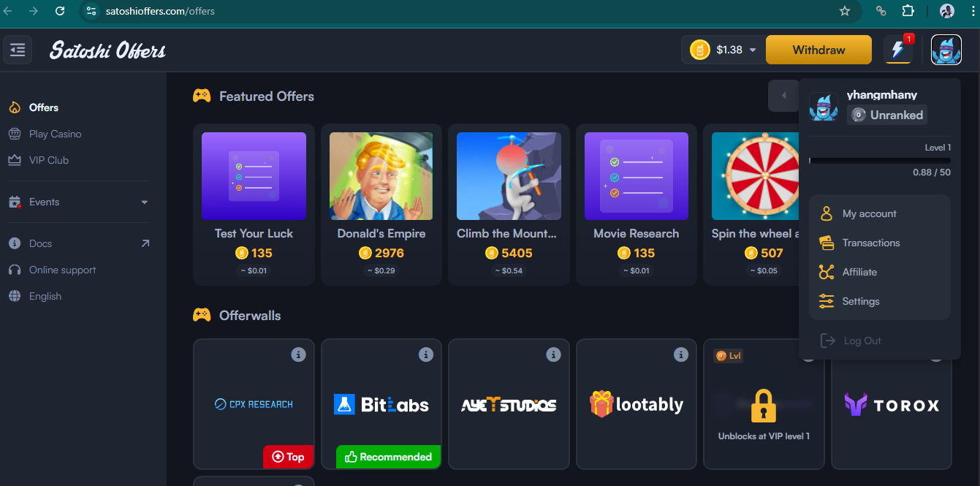Select the English language option
Screen dimensions: 980x486
point(45,296)
